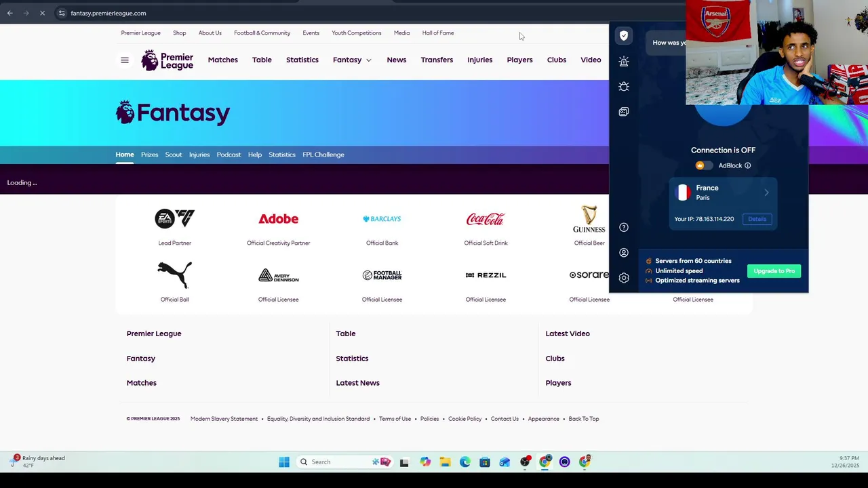Open the France Paris server location selector
The height and width of the screenshot is (488, 868).
coord(723,192)
